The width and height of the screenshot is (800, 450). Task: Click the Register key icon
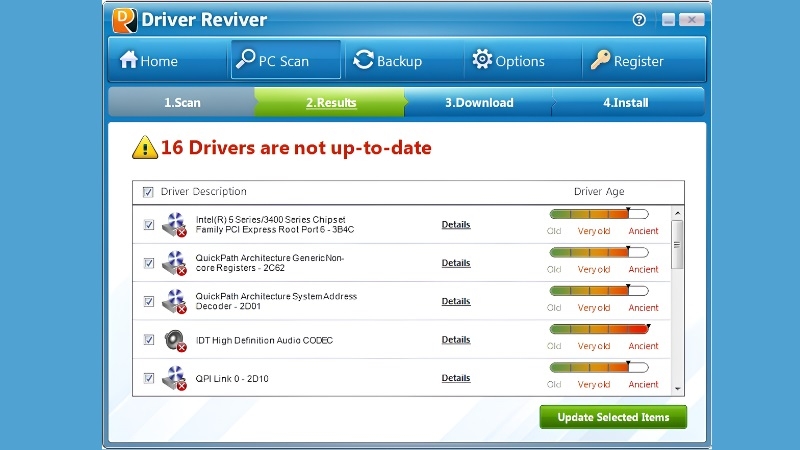[x=601, y=60]
